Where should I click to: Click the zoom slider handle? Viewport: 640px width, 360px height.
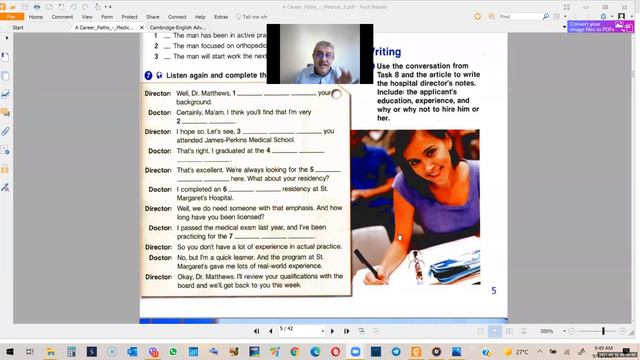tap(603, 331)
